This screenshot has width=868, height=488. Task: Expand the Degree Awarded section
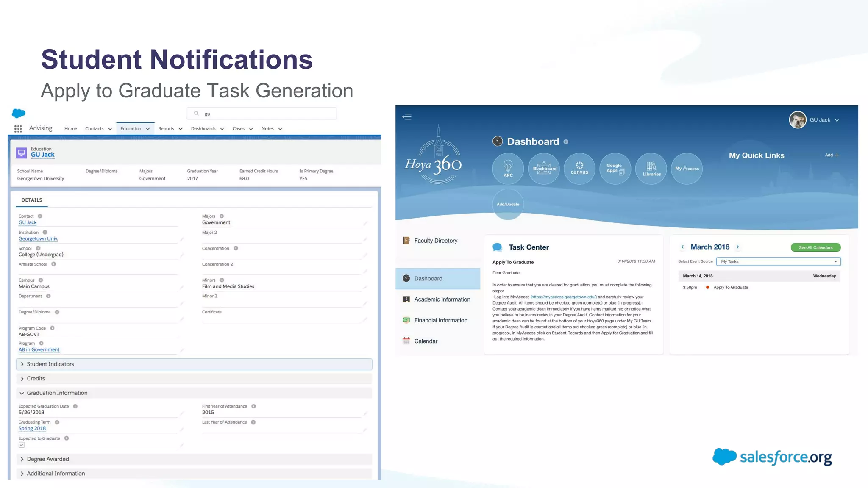coord(194,459)
